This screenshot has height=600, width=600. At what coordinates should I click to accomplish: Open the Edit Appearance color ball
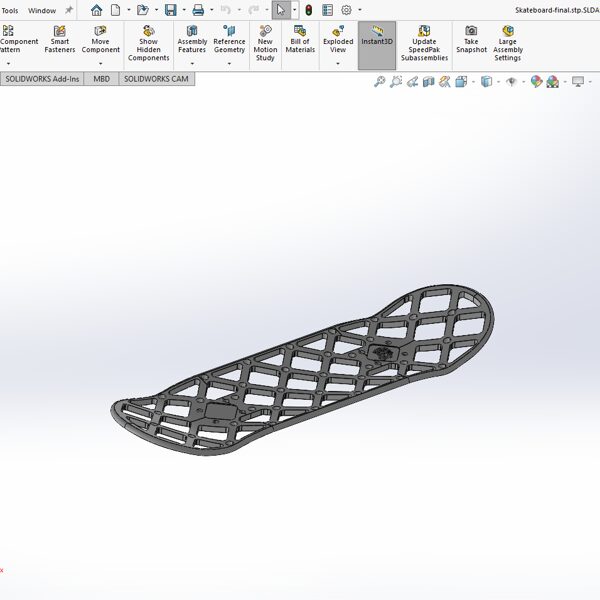(536, 82)
